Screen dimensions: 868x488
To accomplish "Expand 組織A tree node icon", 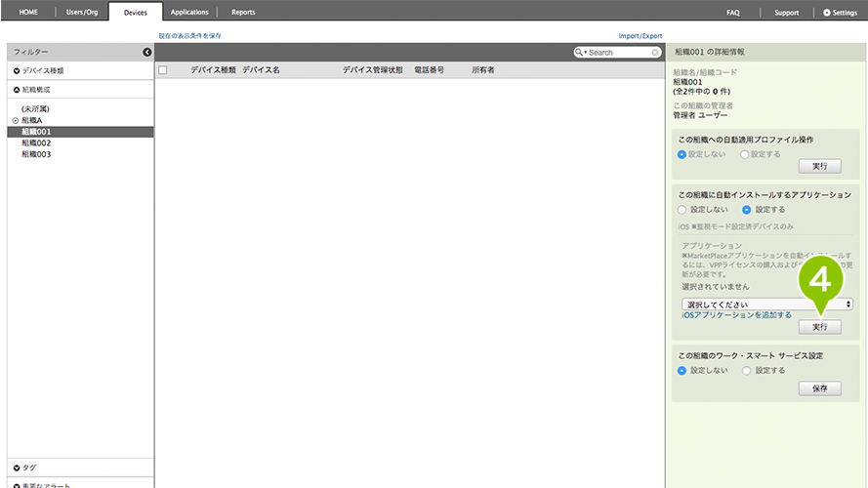I will pos(16,120).
